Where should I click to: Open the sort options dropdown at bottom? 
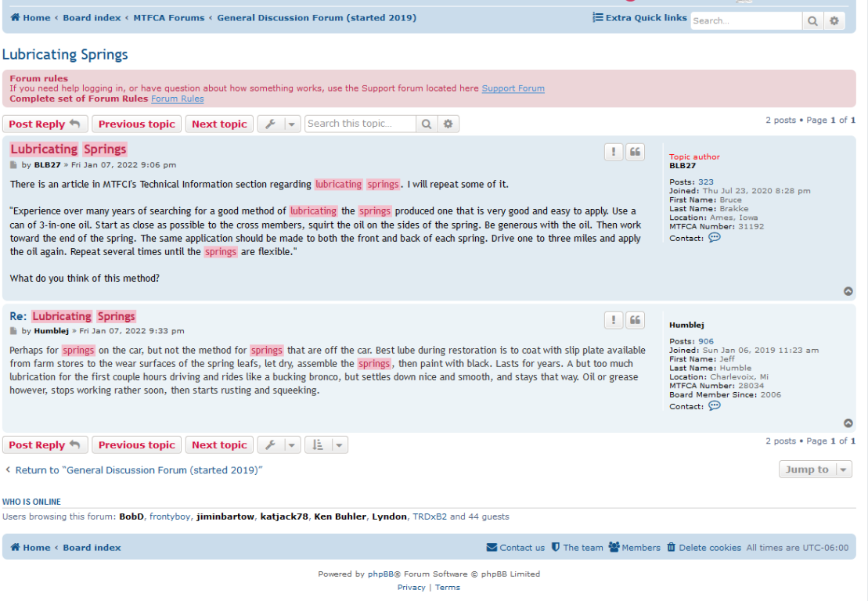tap(326, 444)
